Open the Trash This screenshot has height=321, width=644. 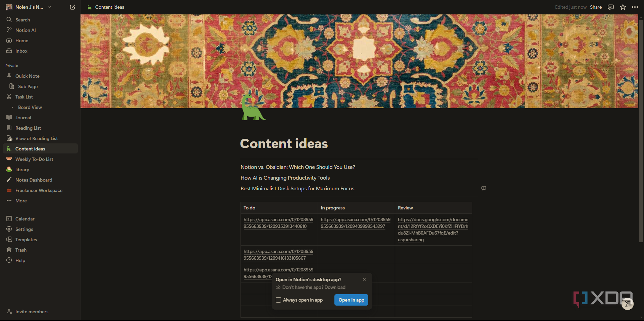[40, 250]
